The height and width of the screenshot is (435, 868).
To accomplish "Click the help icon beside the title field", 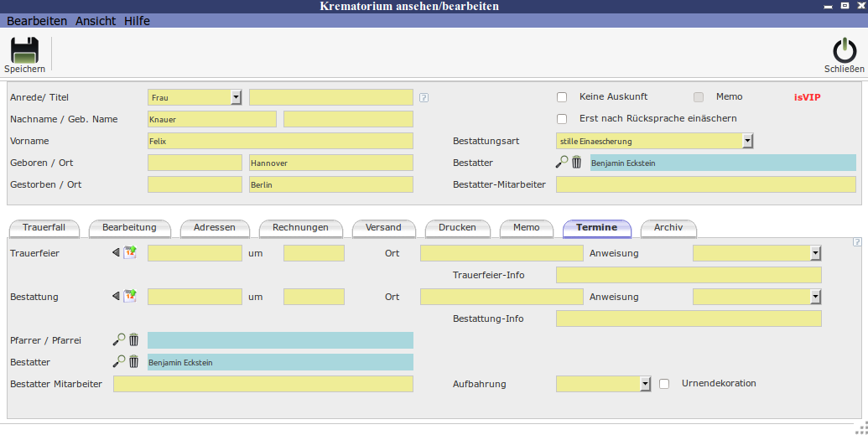I will pyautogui.click(x=424, y=97).
